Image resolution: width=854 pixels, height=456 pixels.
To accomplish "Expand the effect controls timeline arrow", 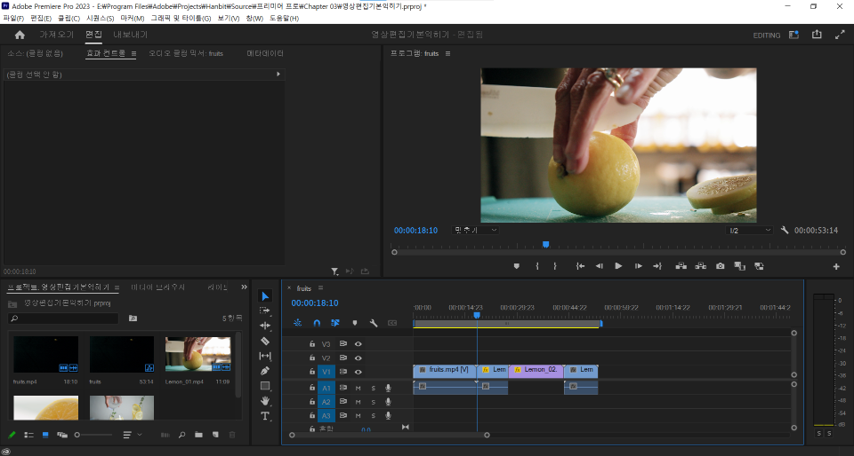I will point(278,74).
